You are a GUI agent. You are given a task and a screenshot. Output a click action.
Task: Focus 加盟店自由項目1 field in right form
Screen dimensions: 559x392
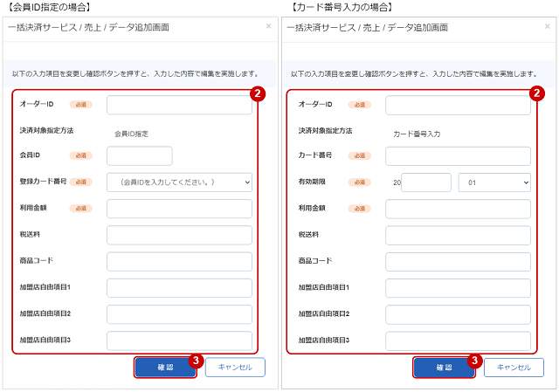[x=458, y=288]
